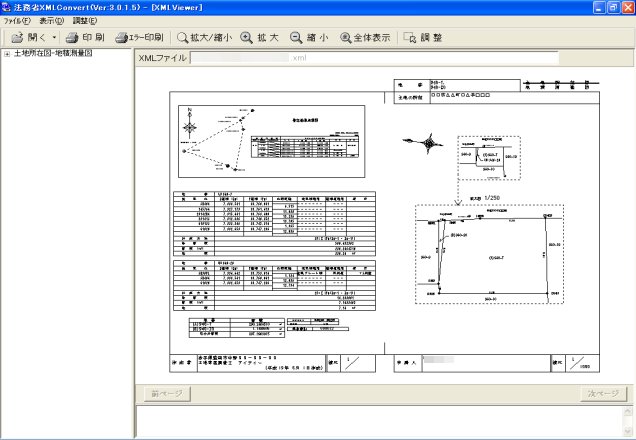Viewport: 636px width, 440px height.
Task: Click the 前ページ previous page button
Action: pos(167,393)
